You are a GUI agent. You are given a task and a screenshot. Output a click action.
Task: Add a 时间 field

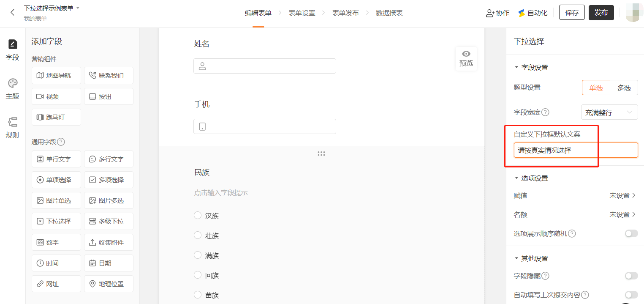tap(56, 263)
